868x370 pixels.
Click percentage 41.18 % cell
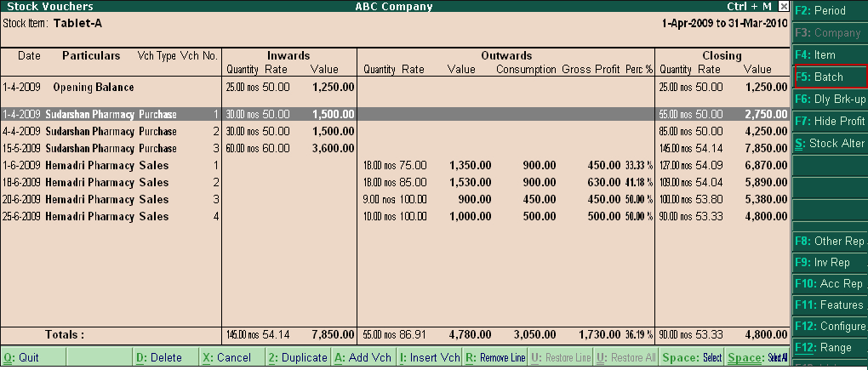[x=639, y=183]
